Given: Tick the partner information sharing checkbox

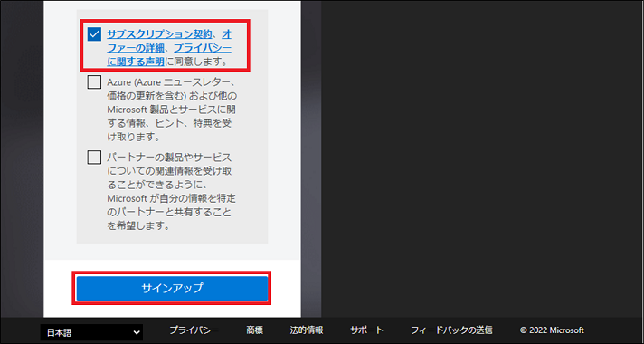Looking at the screenshot, I should (94, 158).
